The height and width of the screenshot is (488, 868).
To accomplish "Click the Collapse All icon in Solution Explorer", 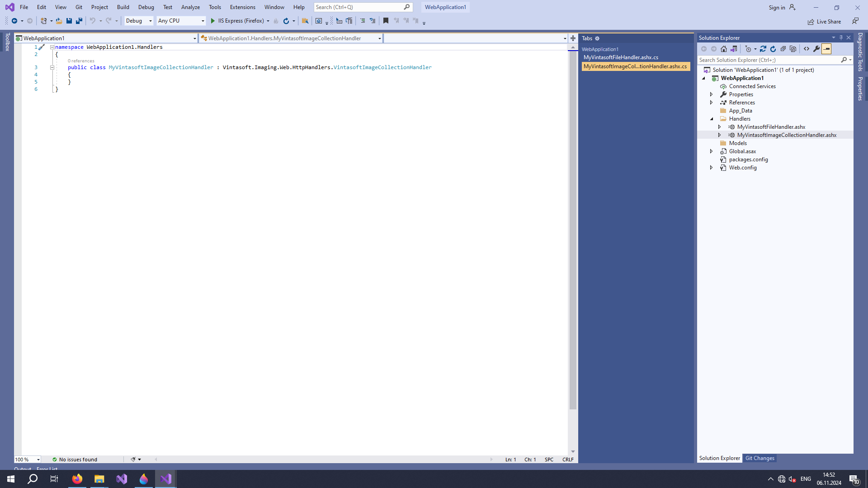I will 783,49.
